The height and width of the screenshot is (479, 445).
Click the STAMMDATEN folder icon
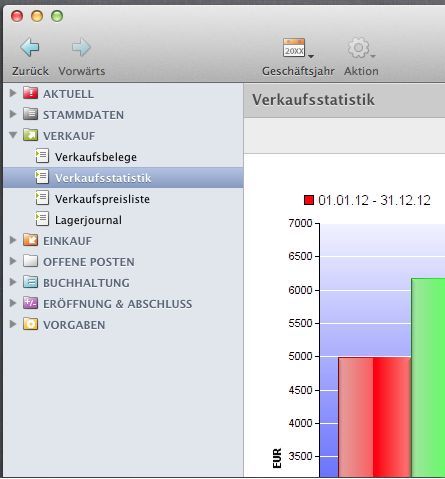pos(30,114)
